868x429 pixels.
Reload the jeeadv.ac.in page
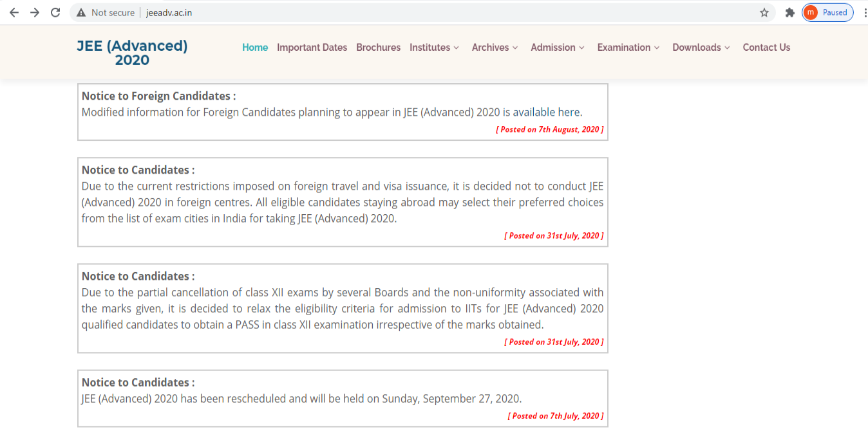(x=55, y=12)
